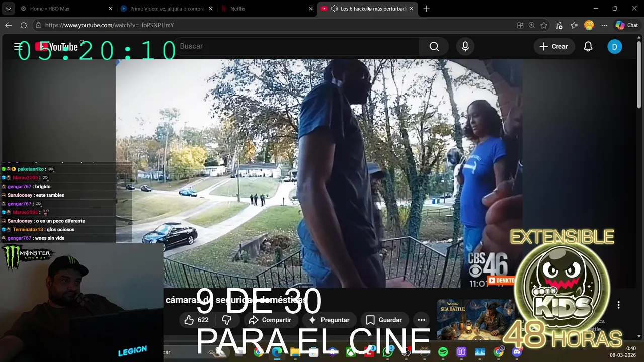Click the magnifier search button

(x=434, y=46)
